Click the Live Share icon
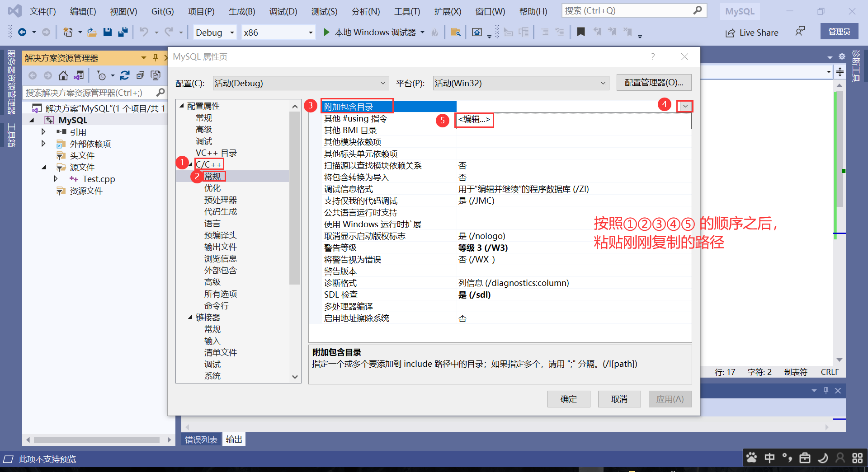 730,33
